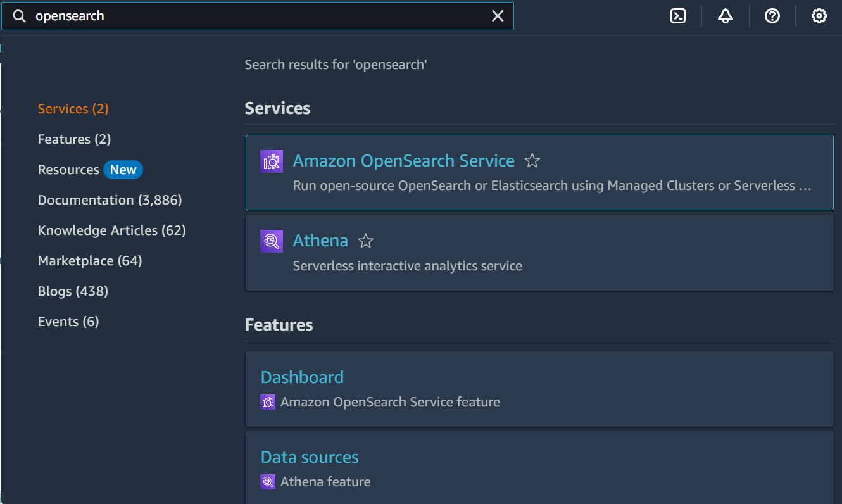View Events (6) search results
Viewport: 842px width, 504px height.
point(68,321)
